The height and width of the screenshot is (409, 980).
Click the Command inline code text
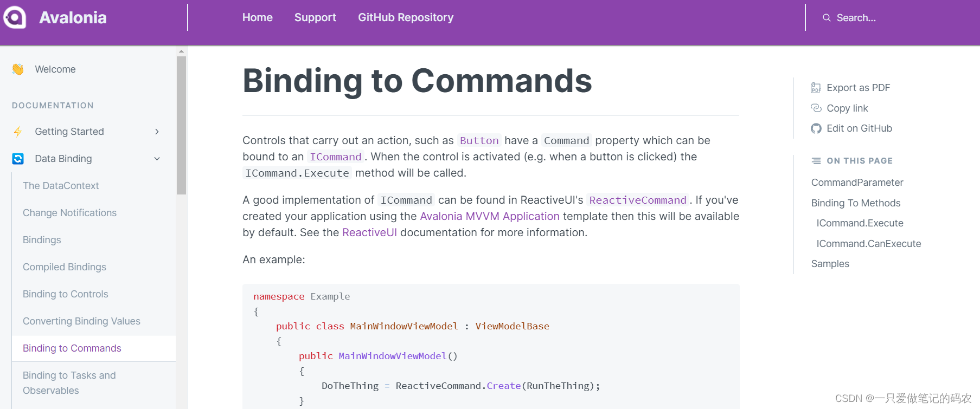567,141
